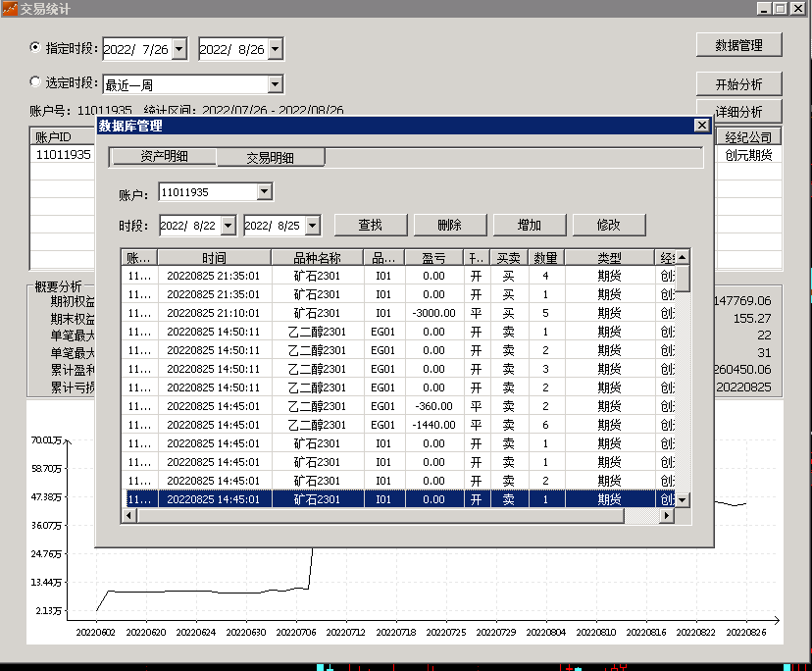Click the table's vertical scroll up arrow
812x671 pixels.
[682, 258]
